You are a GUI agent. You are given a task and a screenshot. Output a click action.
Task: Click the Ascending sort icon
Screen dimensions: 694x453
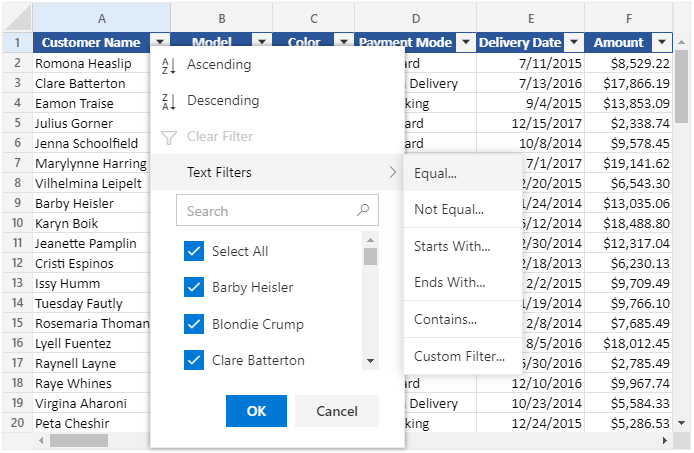coord(168,65)
